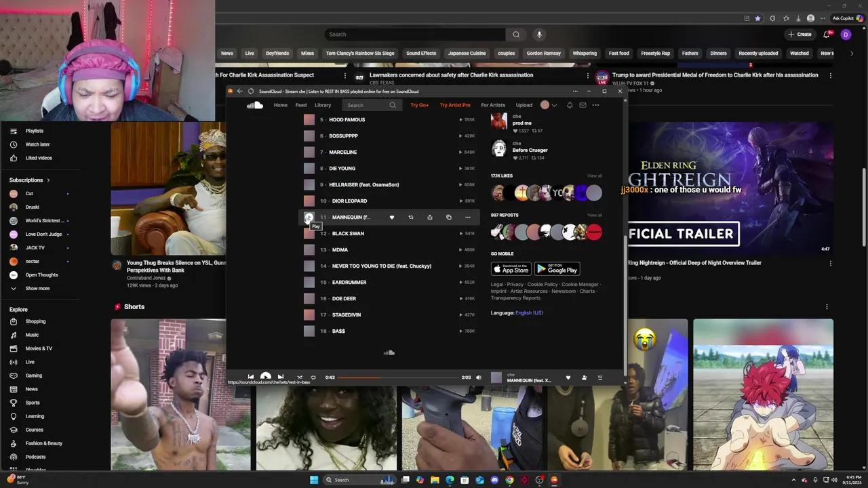Open SoundCloud header more menu (three dots)

pyautogui.click(x=595, y=105)
